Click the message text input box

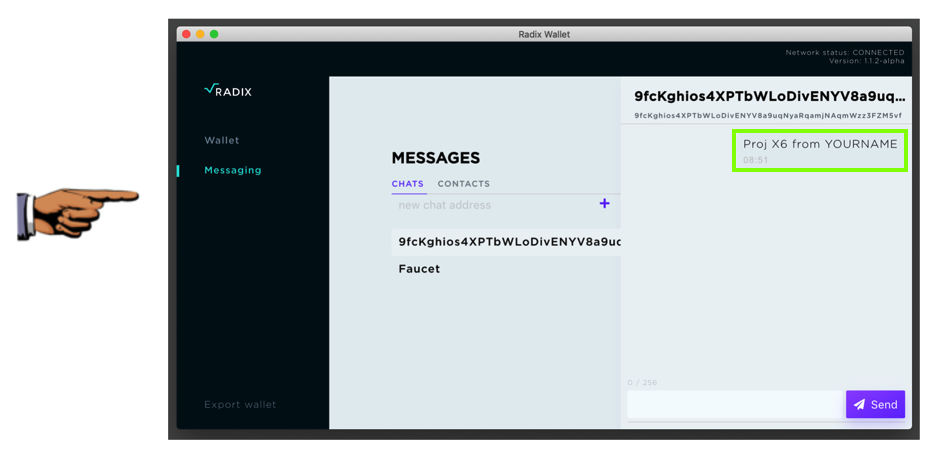pos(736,405)
